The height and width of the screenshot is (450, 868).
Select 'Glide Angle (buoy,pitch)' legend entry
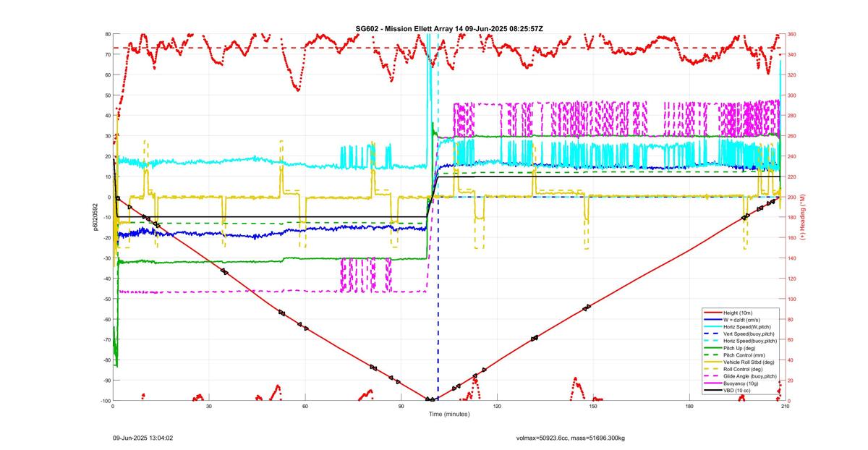click(x=751, y=376)
